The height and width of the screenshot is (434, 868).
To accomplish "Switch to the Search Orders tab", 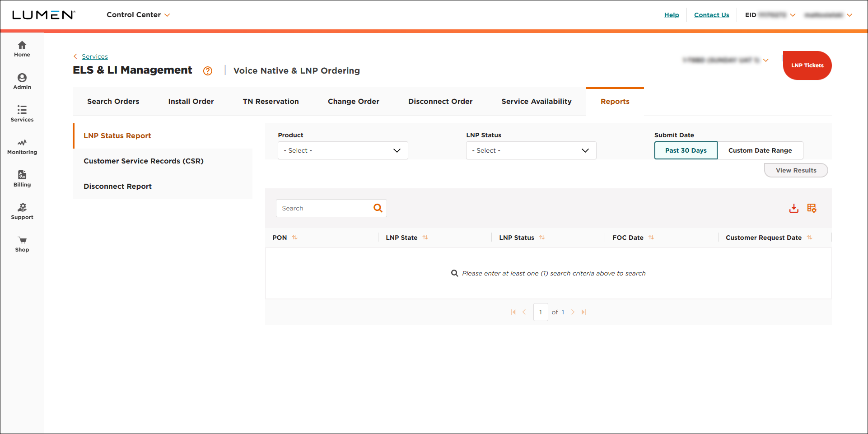I will [113, 102].
